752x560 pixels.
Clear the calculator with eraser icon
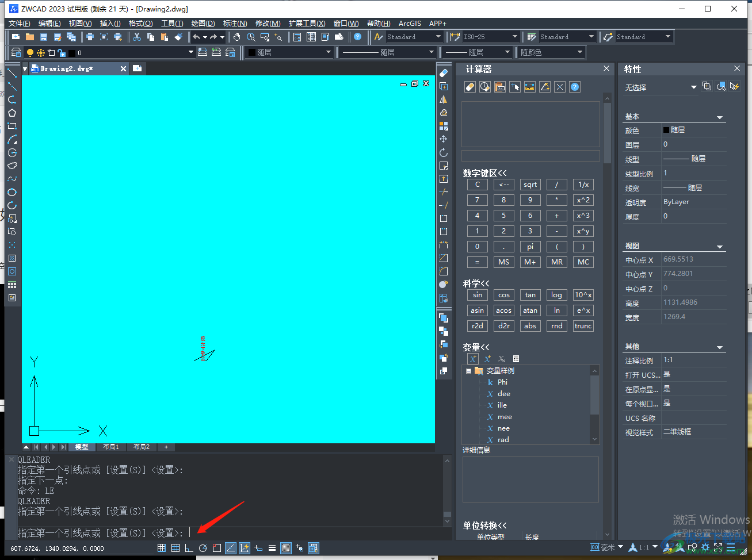point(470,87)
